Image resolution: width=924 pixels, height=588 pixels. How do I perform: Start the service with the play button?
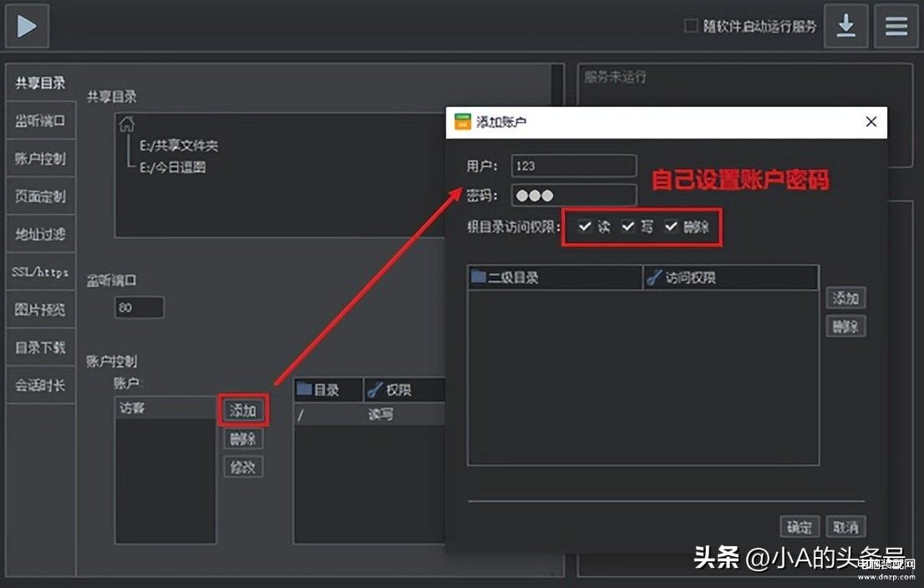tap(27, 26)
